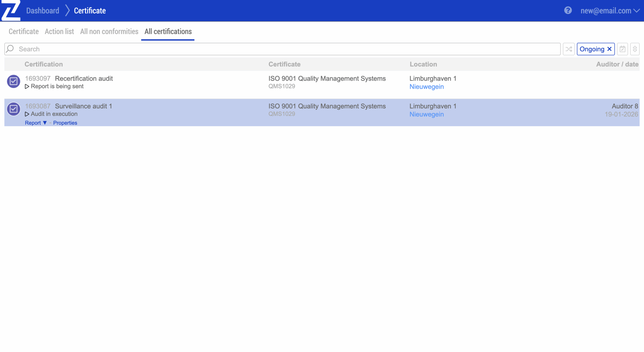The image size is (644, 352).
Task: Expand the 'Report is being sent' status triangle
Action: [27, 87]
